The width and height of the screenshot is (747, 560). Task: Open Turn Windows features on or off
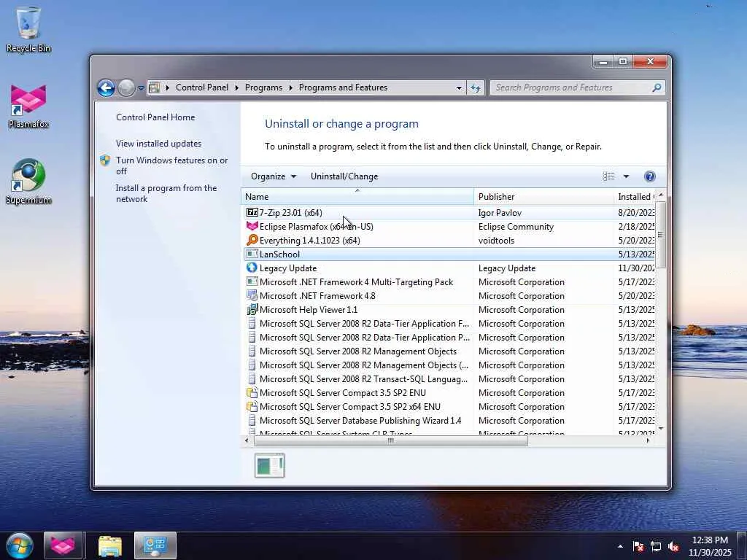(172, 166)
